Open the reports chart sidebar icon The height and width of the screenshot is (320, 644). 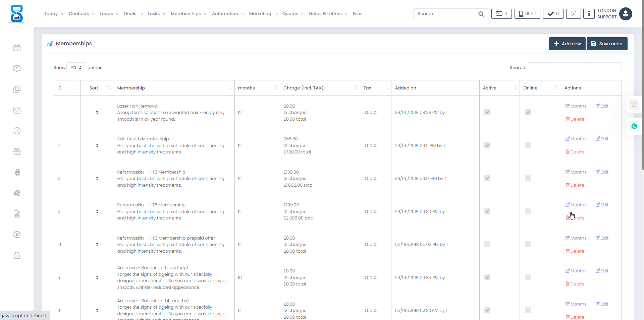click(x=17, y=214)
